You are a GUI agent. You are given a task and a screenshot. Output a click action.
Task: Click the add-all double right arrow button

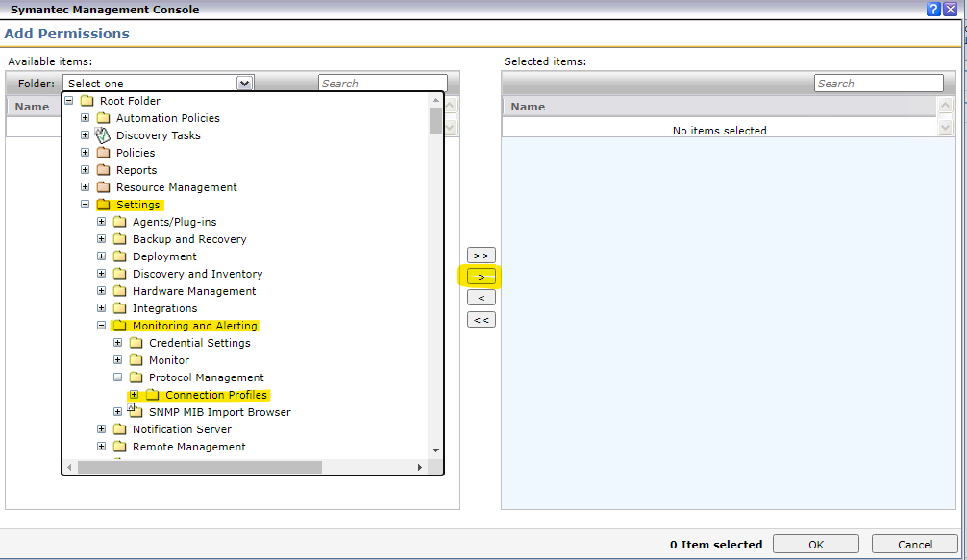point(481,256)
